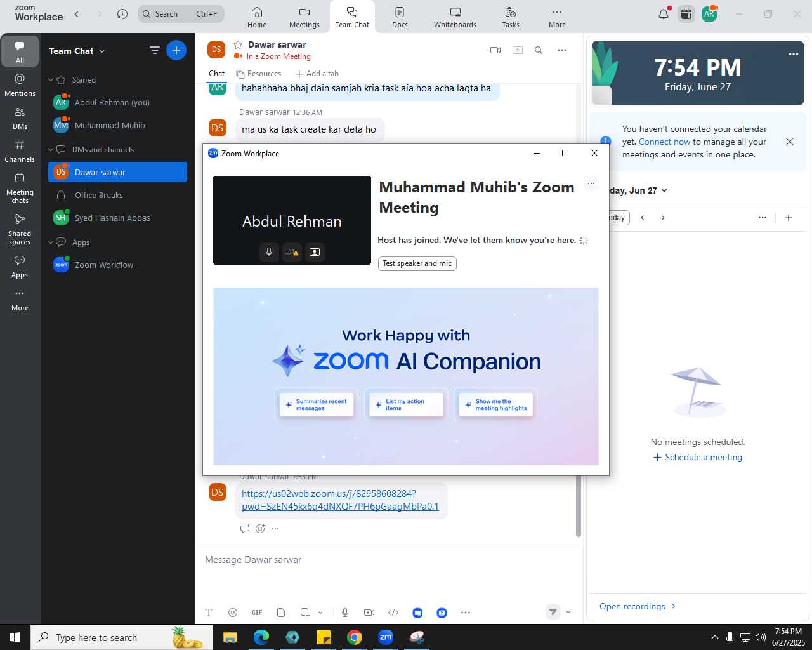Collapse the Apps section in the chat list
Image resolution: width=812 pixels, height=650 pixels.
tap(51, 242)
